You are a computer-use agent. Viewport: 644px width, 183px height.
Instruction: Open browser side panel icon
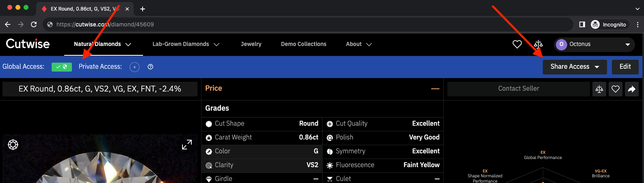click(582, 24)
